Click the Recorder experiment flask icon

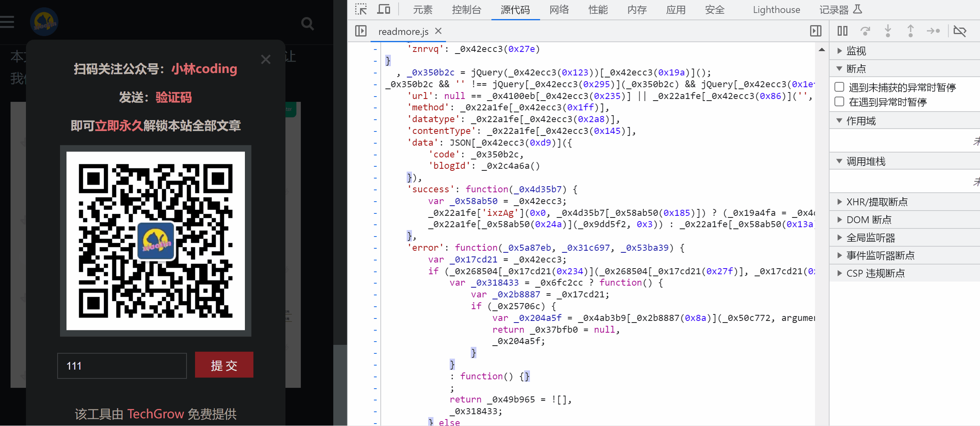[x=858, y=9]
